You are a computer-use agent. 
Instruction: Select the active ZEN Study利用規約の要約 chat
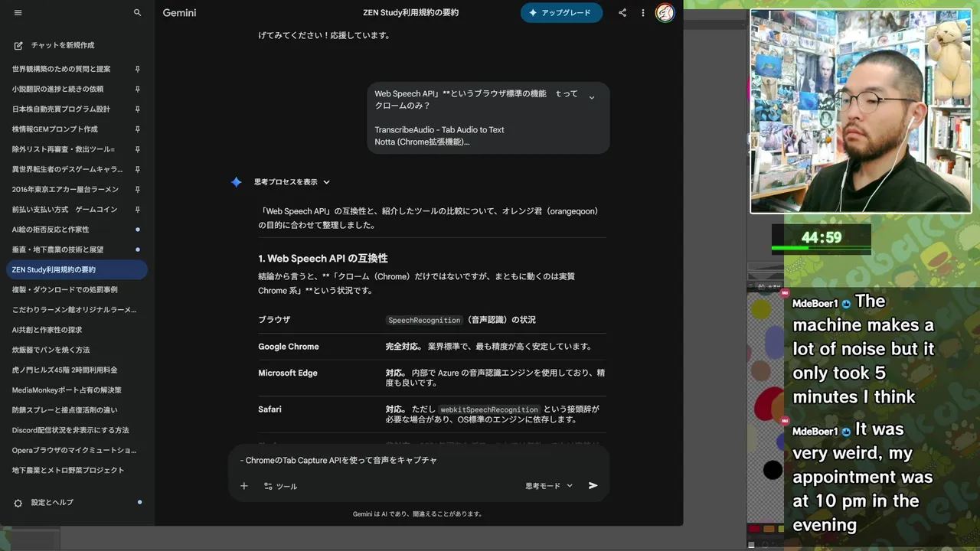click(77, 269)
